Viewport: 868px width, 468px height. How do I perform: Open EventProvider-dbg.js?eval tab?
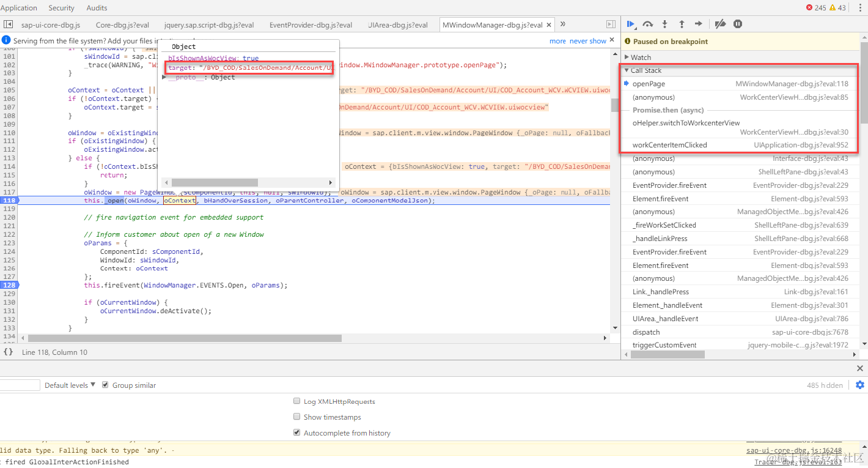coord(311,25)
